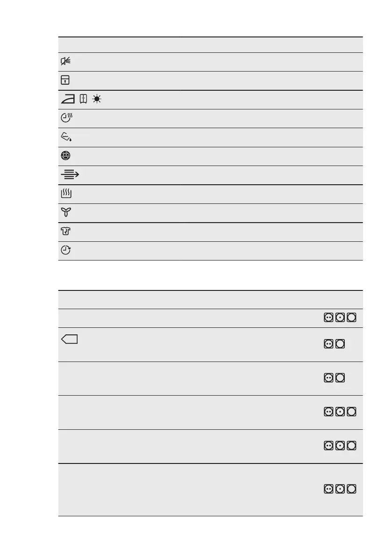
Task: Click no-dot tumble dry symbol in top row of lower table
Action: pos(352,318)
